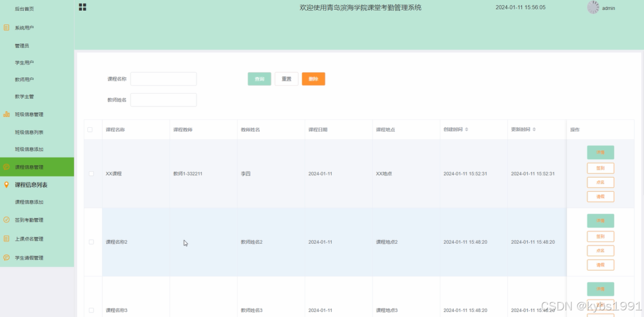
Task: Click the 课程日期 column header
Action: click(318, 130)
